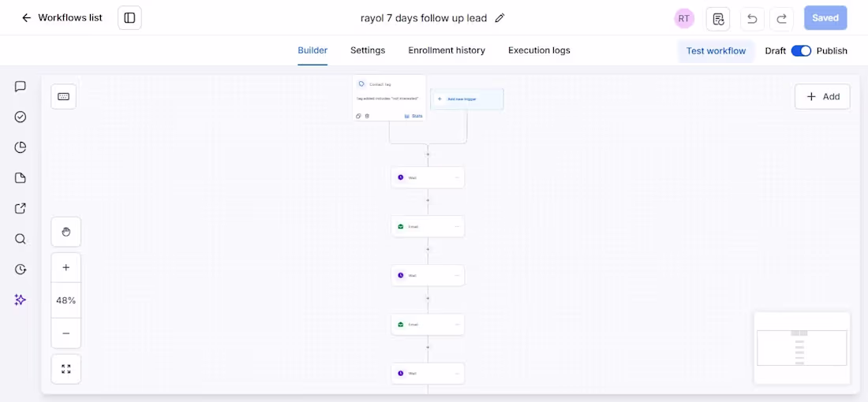Undo the last change
This screenshot has width=868, height=402.
(752, 19)
